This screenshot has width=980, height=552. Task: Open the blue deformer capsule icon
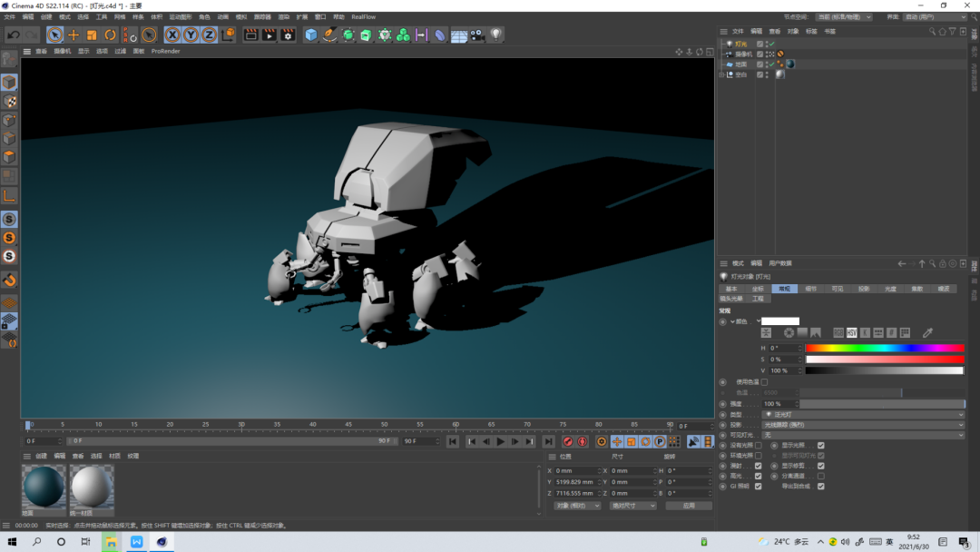pos(440,35)
